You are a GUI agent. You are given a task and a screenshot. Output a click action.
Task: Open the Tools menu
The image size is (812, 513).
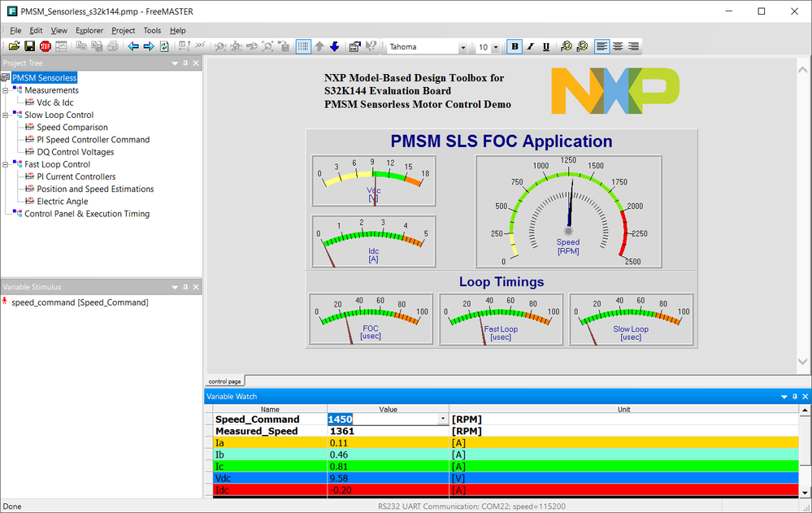click(152, 31)
